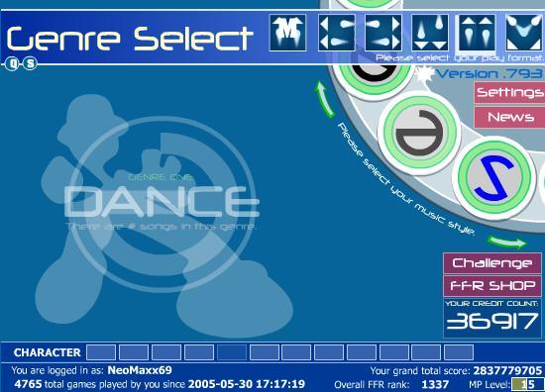Select the up-pointing arrows play format
Screen dimensions: 545x392
coord(477,33)
